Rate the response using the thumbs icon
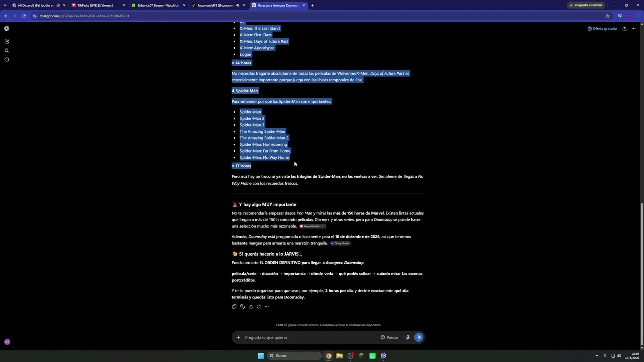Viewport: 644px width, 362px height. (x=242, y=306)
